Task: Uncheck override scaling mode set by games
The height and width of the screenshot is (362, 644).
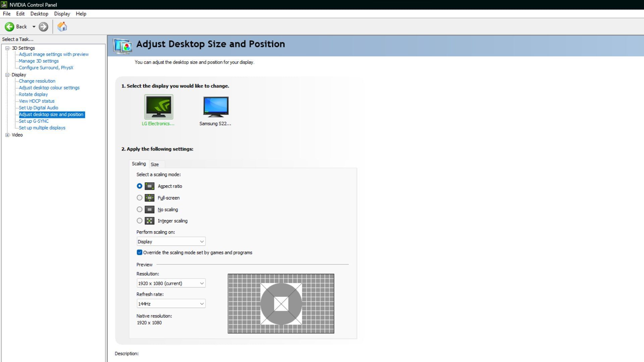Action: [x=140, y=252]
